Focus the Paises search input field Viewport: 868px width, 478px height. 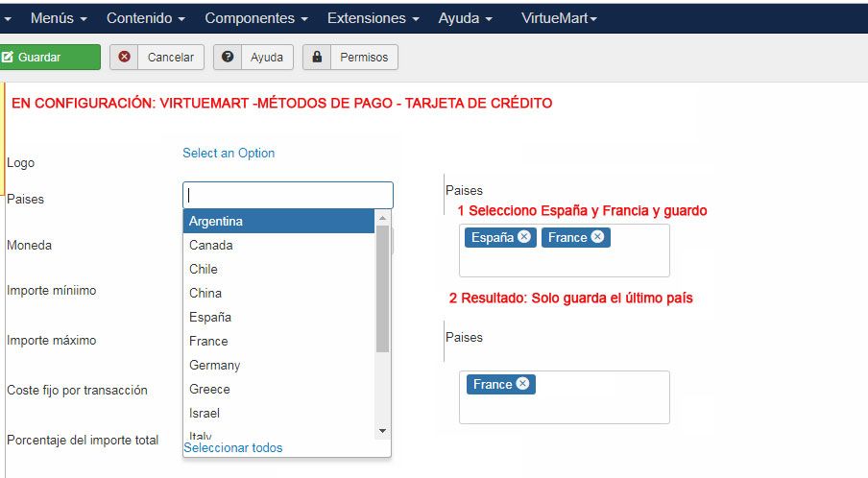point(288,195)
